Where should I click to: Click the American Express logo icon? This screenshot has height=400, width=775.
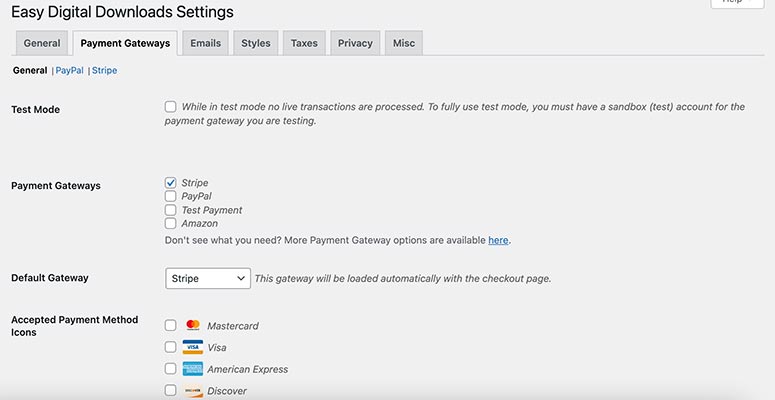193,369
